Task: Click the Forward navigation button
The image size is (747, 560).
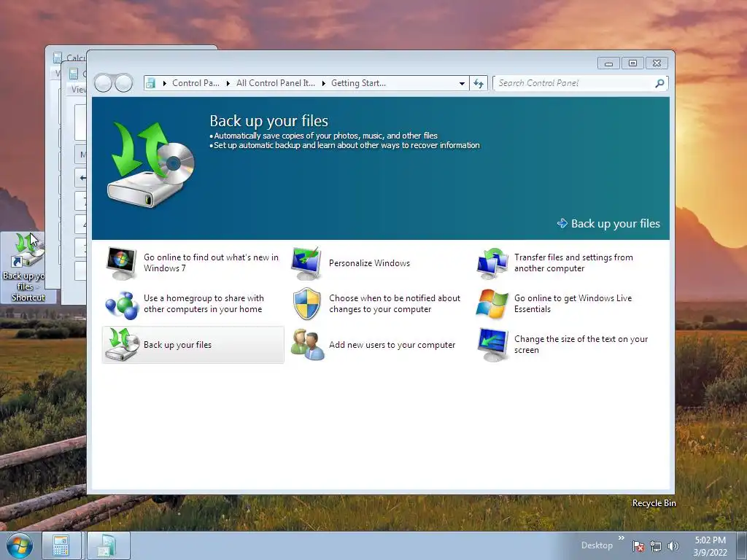Action: pos(124,83)
